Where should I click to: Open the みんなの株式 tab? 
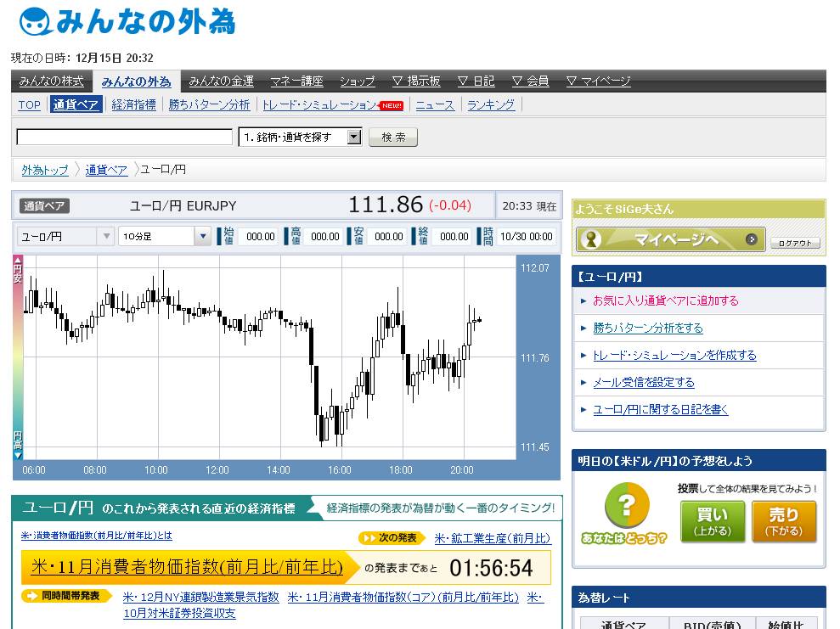pyautogui.click(x=52, y=81)
